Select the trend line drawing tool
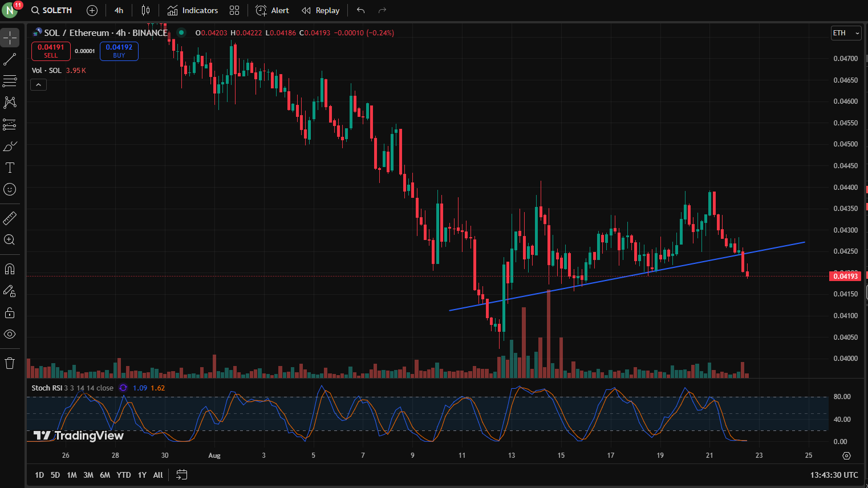 point(10,59)
